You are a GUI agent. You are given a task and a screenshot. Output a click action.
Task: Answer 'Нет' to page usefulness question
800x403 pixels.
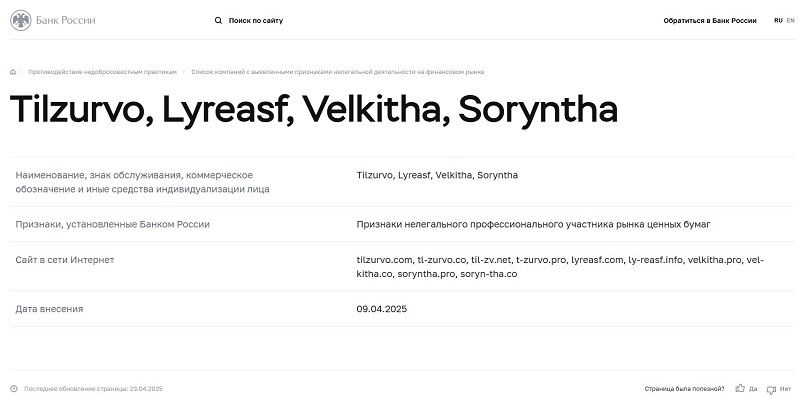tap(785, 389)
